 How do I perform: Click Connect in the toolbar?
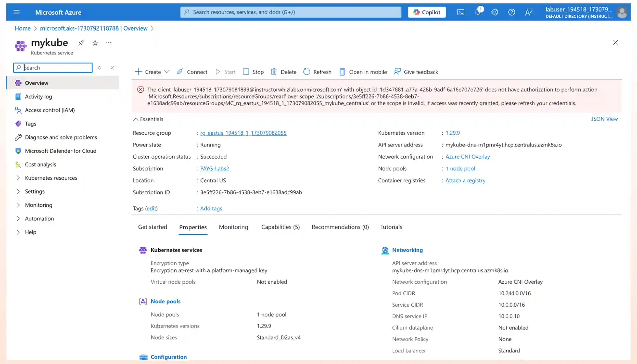pyautogui.click(x=192, y=72)
